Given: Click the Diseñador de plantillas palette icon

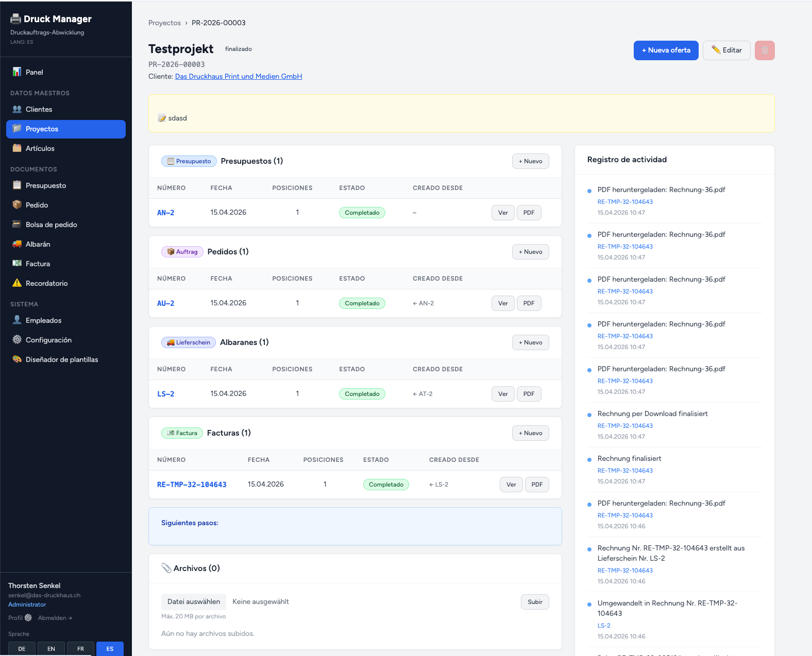Looking at the screenshot, I should 17,359.
